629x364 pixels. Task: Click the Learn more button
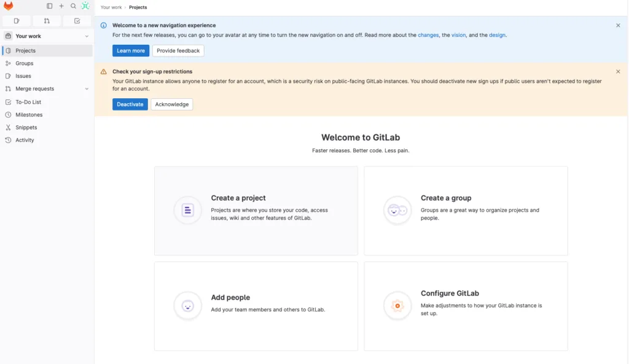pyautogui.click(x=131, y=51)
